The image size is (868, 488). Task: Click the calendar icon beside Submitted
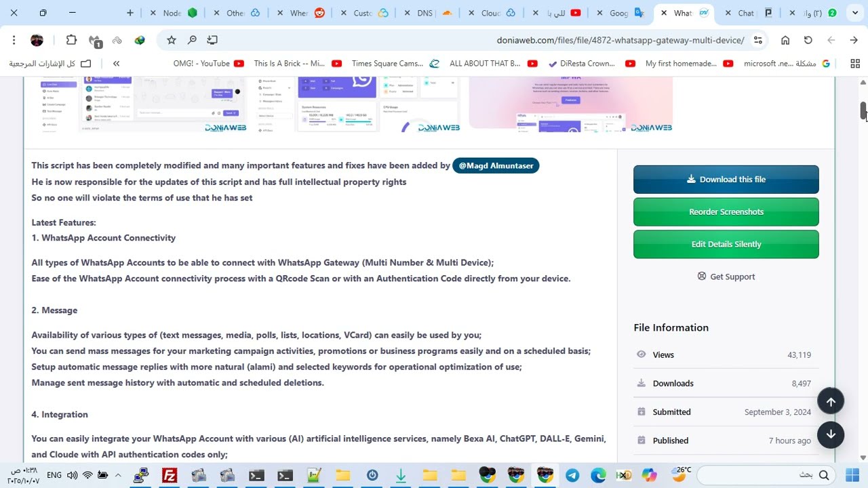pos(642,411)
